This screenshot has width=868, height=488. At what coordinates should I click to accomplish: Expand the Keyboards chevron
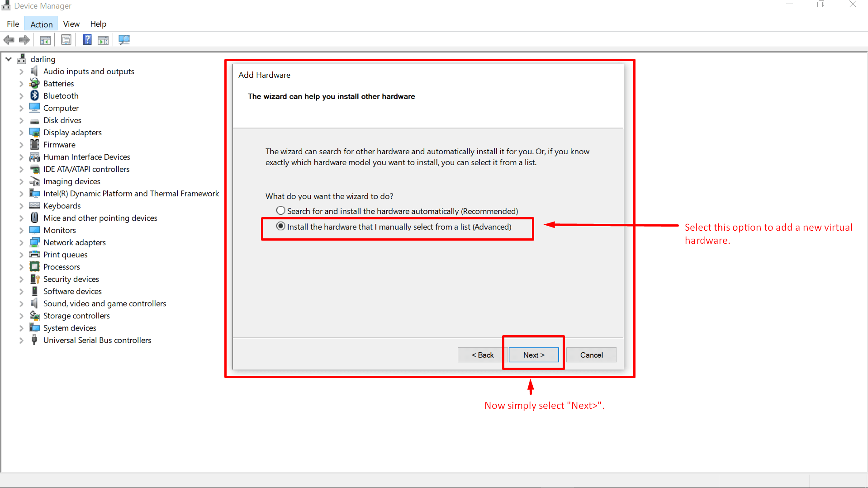21,206
